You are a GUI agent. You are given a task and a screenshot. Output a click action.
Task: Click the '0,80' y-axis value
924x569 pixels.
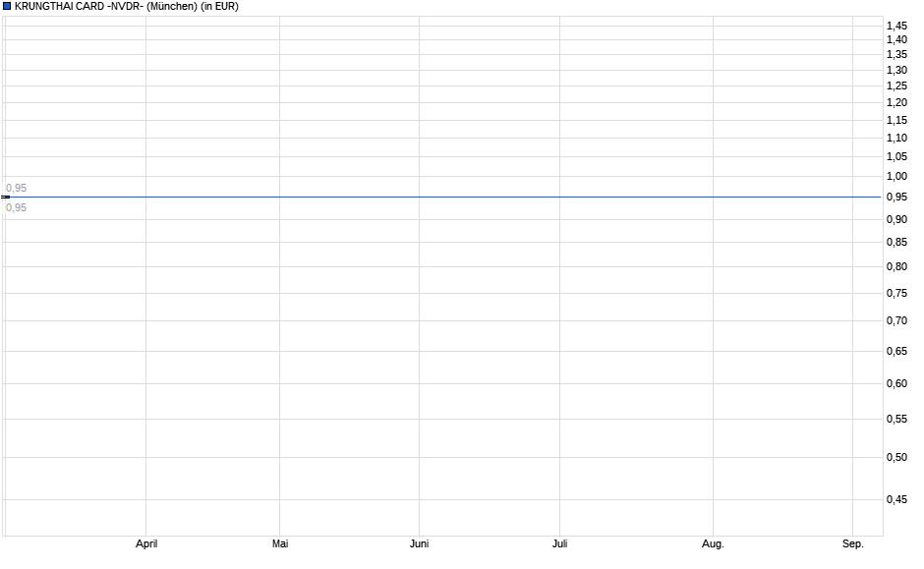896,266
